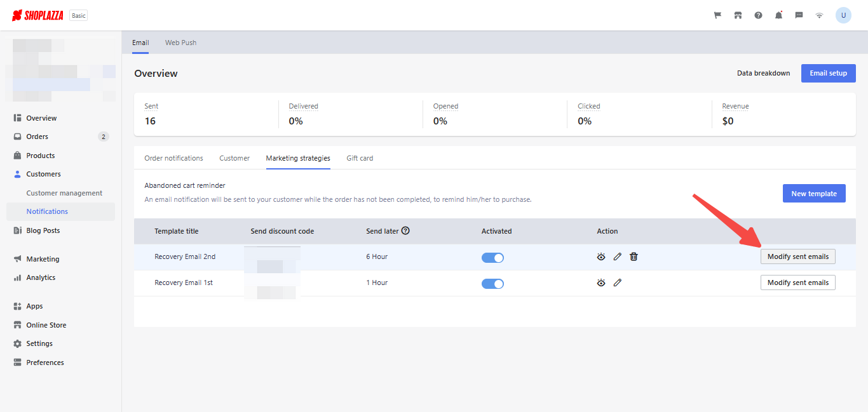The width and height of the screenshot is (868, 412).
Task: Switch to the Email tab
Action: (x=140, y=43)
